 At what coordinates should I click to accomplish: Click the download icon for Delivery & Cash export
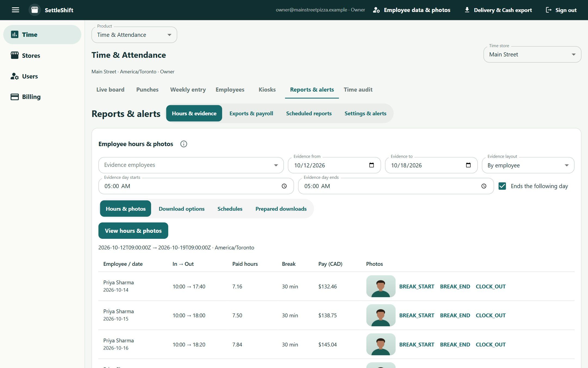pos(467,10)
